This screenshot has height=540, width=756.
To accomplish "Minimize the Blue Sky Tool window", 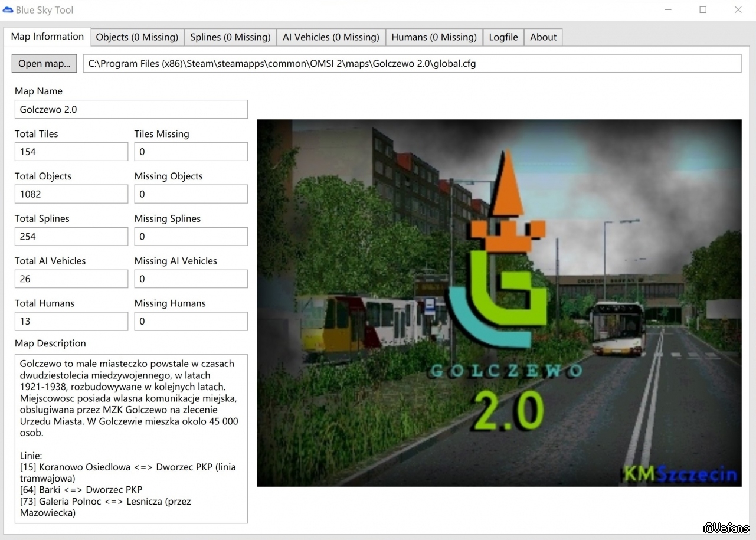I will [668, 10].
